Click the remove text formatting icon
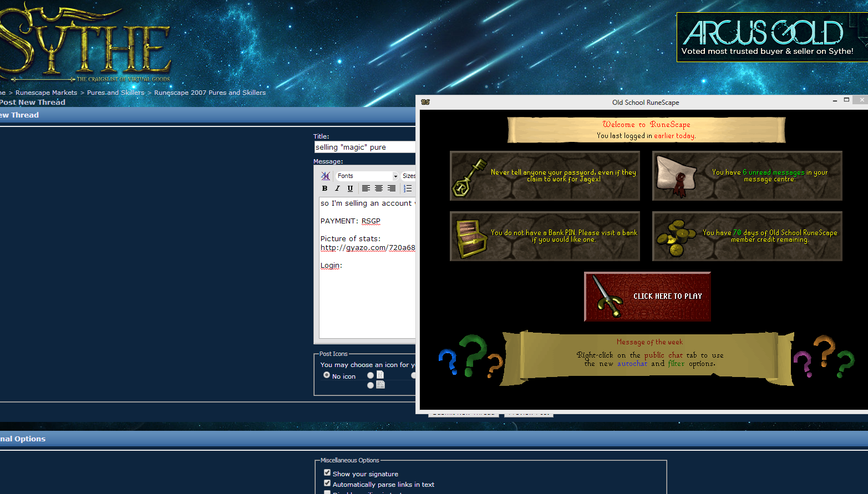The image size is (868, 494). click(326, 176)
